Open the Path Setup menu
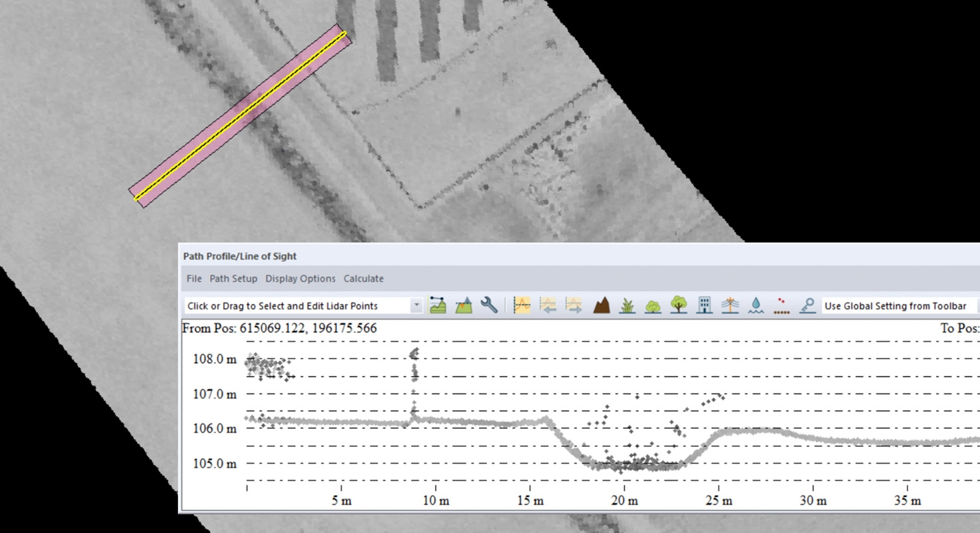The image size is (980, 533). point(233,278)
